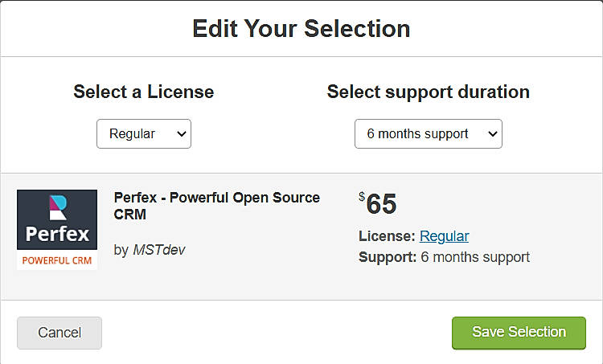Viewport: 603px width, 364px height.
Task: Click the bold License: label in summary
Action: pos(387,236)
